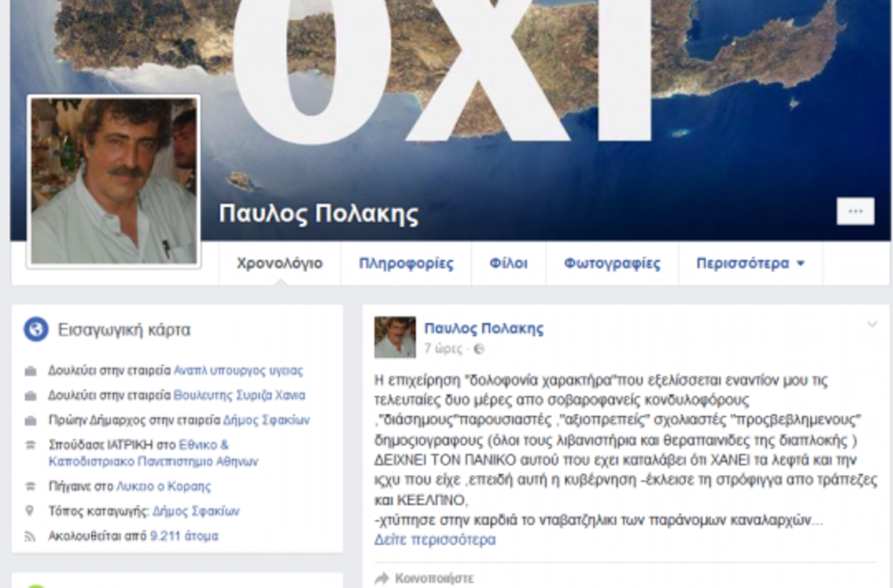Open the large profile picture

pyautogui.click(x=114, y=180)
